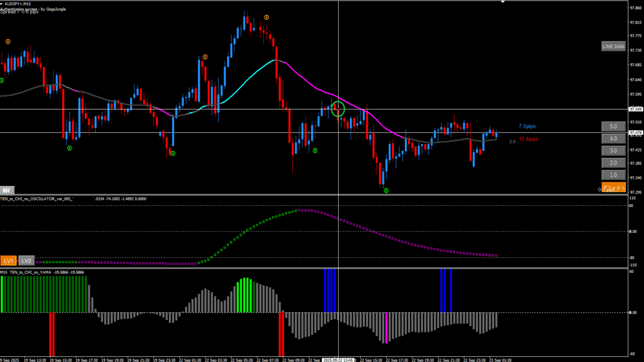The image size is (644, 362).
Task: Select the 7.5pips blue label
Action: pyautogui.click(x=527, y=126)
